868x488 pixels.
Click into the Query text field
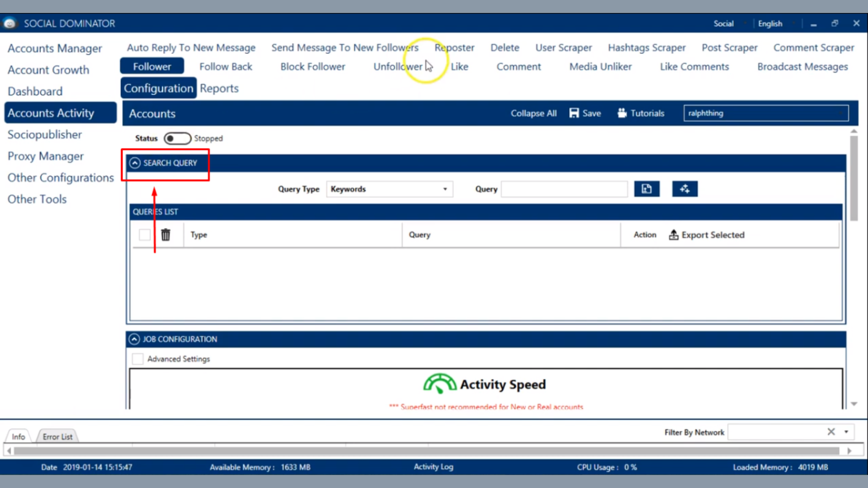tap(564, 189)
